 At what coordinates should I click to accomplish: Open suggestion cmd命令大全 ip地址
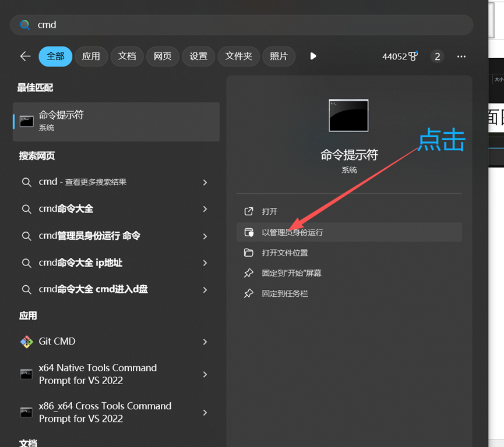click(80, 263)
